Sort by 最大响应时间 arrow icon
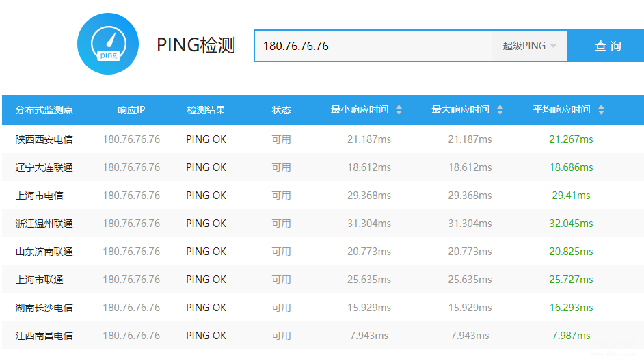Viewport: 644px width, 363px height. point(500,110)
